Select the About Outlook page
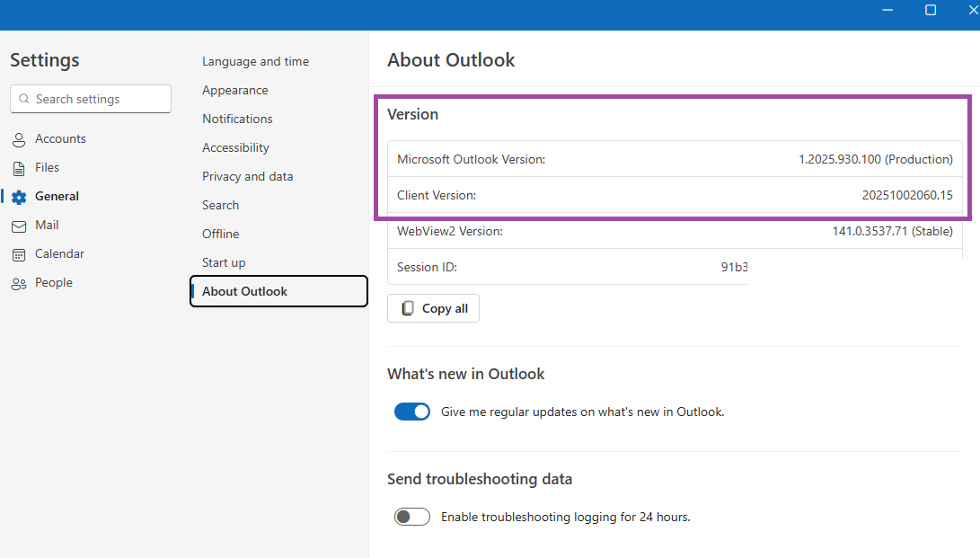 278,291
